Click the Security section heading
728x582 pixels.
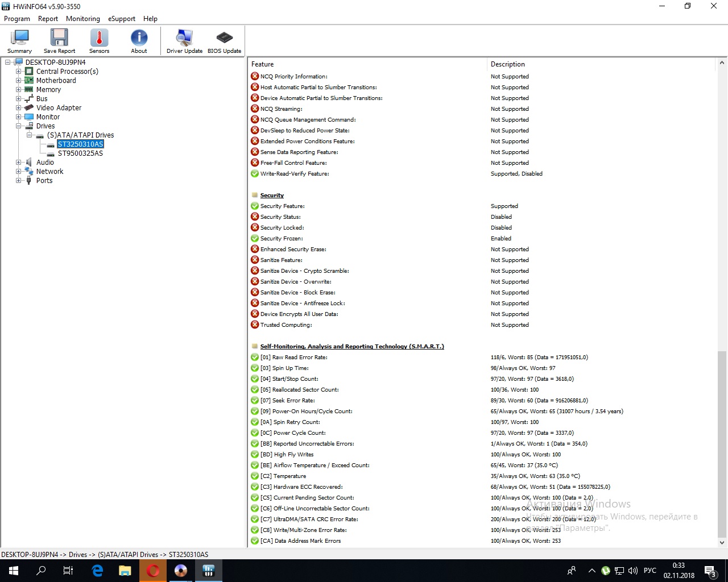click(x=272, y=196)
